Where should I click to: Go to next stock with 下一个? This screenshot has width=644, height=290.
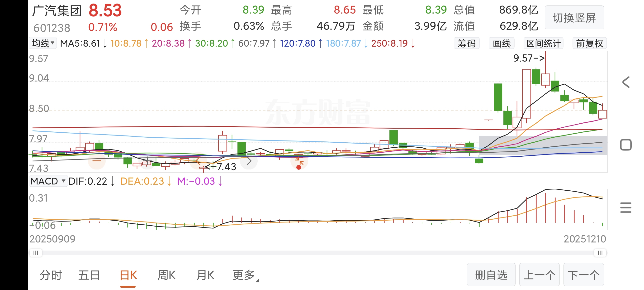583,275
